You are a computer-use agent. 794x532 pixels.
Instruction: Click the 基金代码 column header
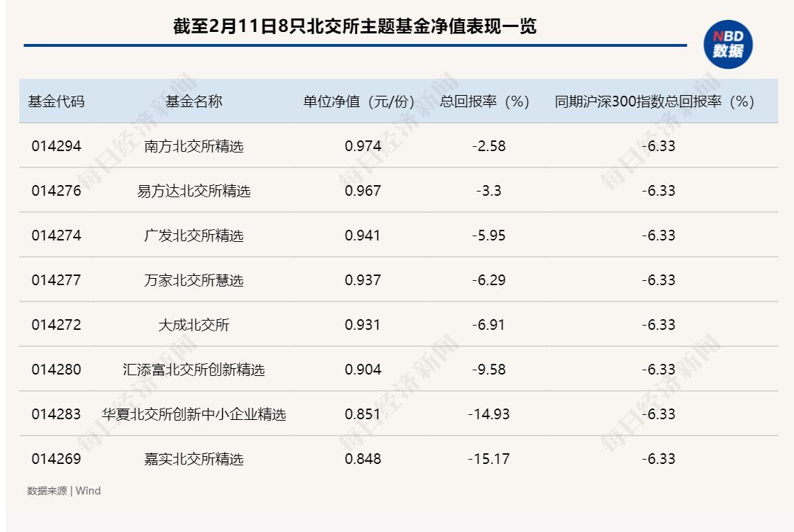click(x=56, y=101)
